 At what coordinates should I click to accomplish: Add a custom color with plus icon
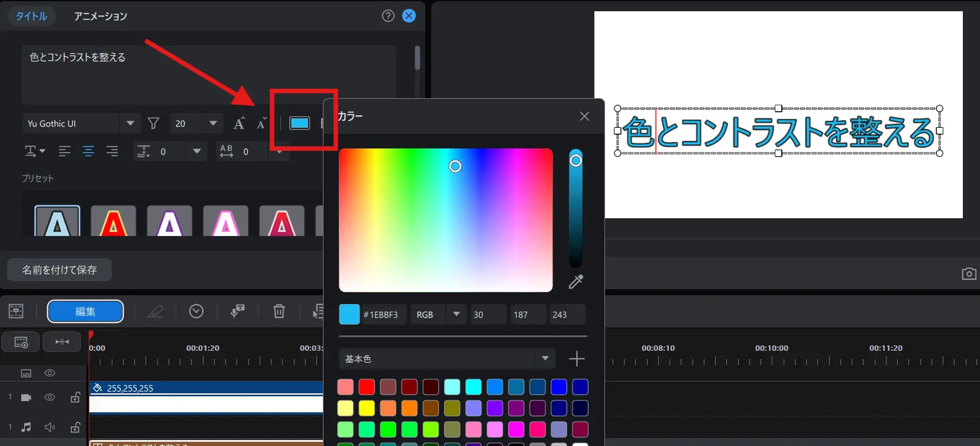577,358
